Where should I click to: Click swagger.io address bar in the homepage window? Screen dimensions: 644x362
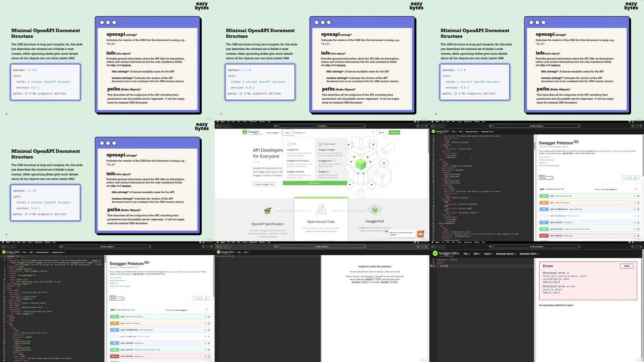(322, 126)
